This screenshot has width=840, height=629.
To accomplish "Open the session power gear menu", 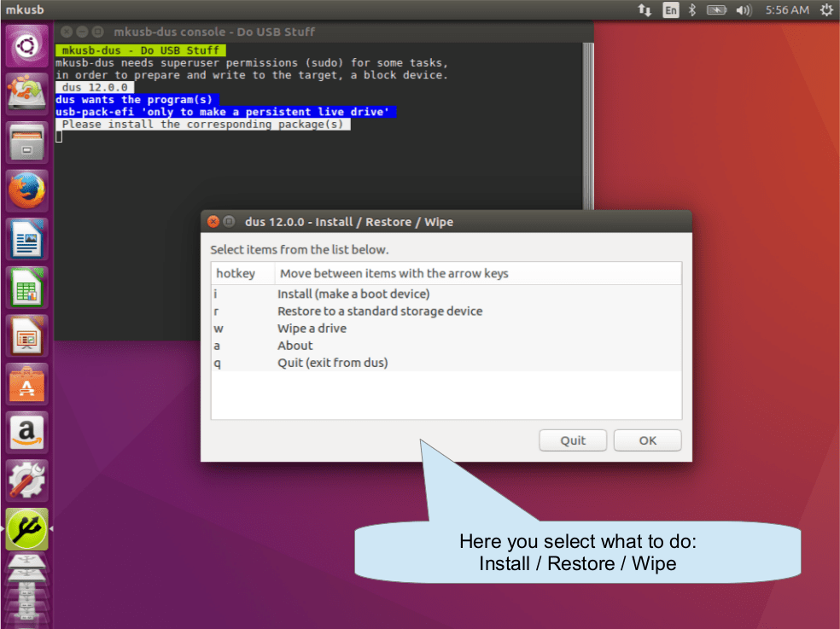I will point(826,9).
